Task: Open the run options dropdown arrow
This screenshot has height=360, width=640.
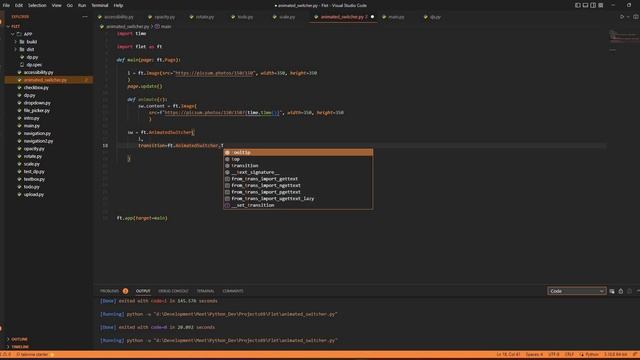Action: point(628,17)
